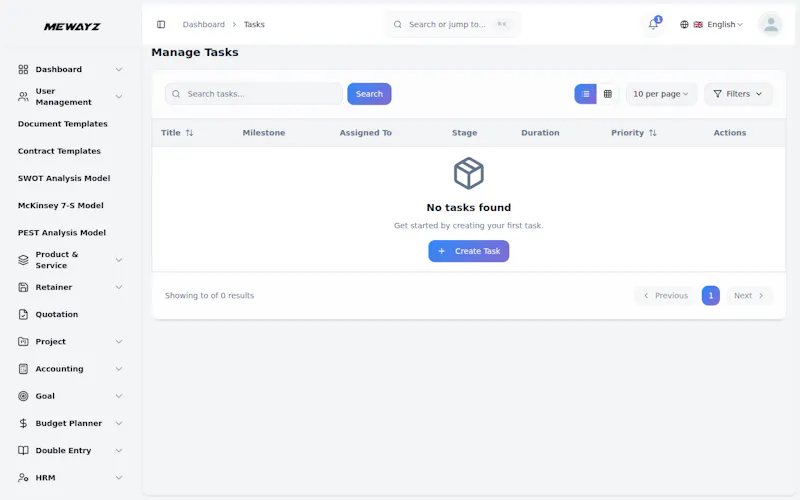Sort by Title using arrows icon
The height and width of the screenshot is (500, 800).
click(189, 133)
